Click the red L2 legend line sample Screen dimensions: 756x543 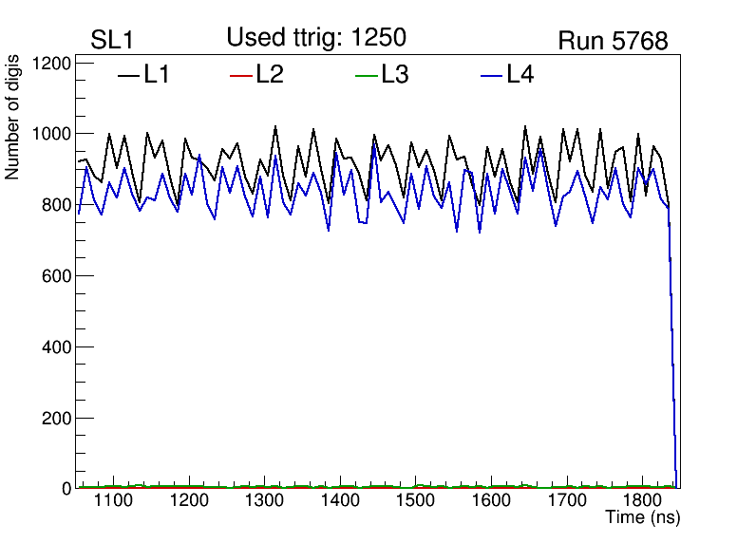pos(241,75)
